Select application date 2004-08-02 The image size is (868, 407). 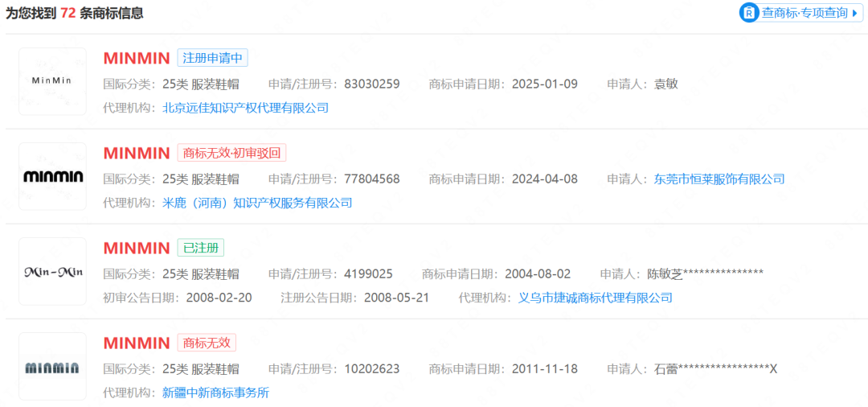pos(538,274)
